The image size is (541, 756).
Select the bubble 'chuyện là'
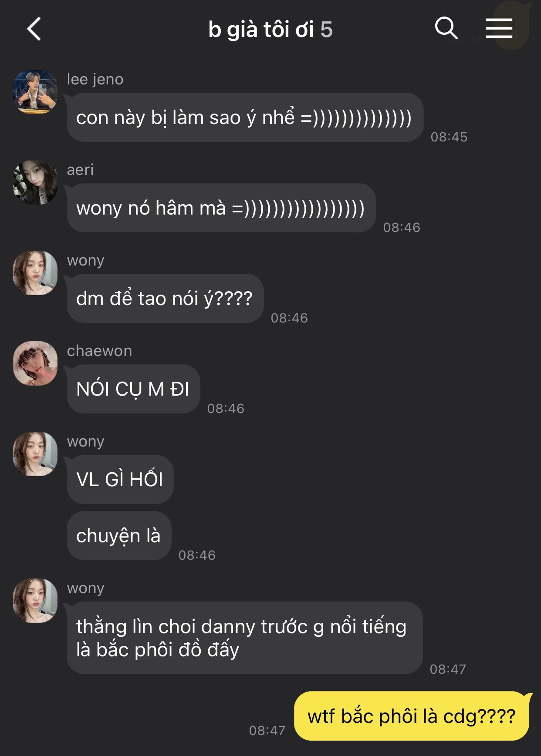click(119, 536)
